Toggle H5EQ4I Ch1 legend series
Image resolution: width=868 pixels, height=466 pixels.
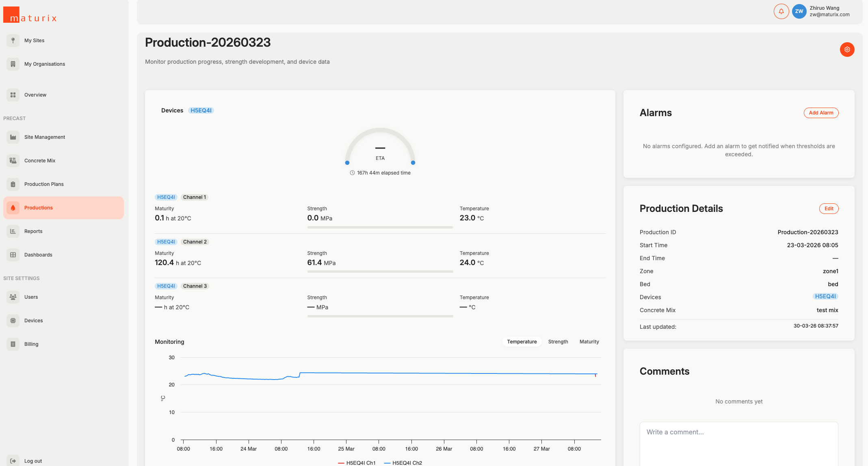click(357, 463)
